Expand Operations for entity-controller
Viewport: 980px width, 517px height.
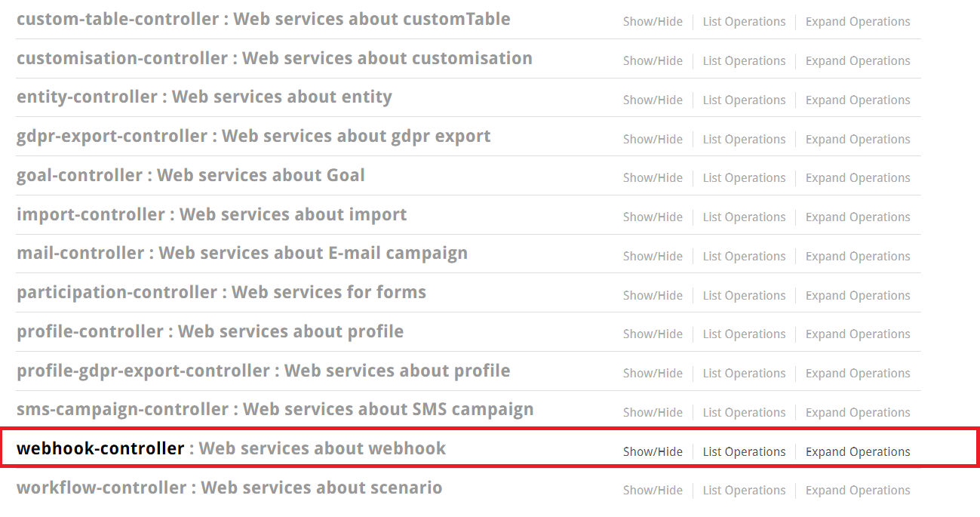(858, 100)
